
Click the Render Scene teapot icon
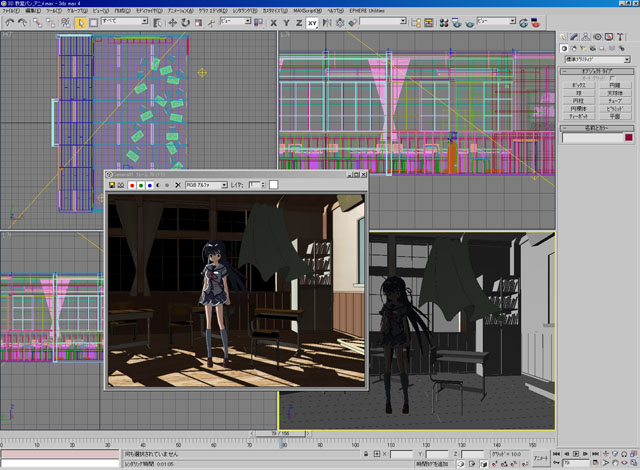click(457, 23)
